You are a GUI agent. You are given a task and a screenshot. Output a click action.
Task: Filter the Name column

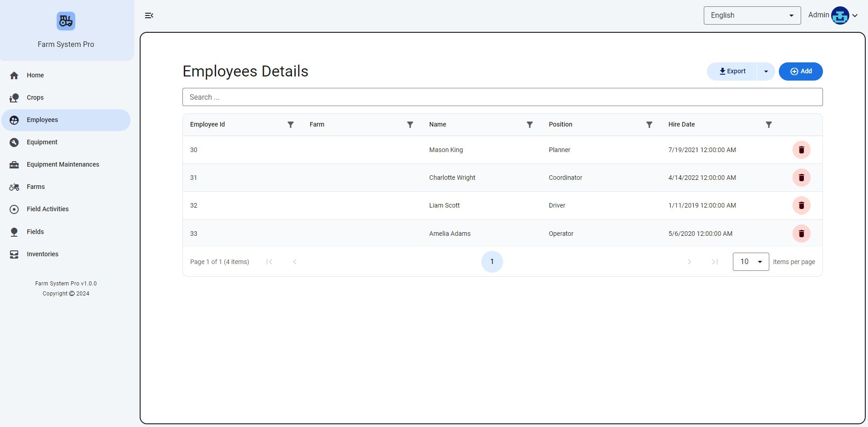(530, 125)
